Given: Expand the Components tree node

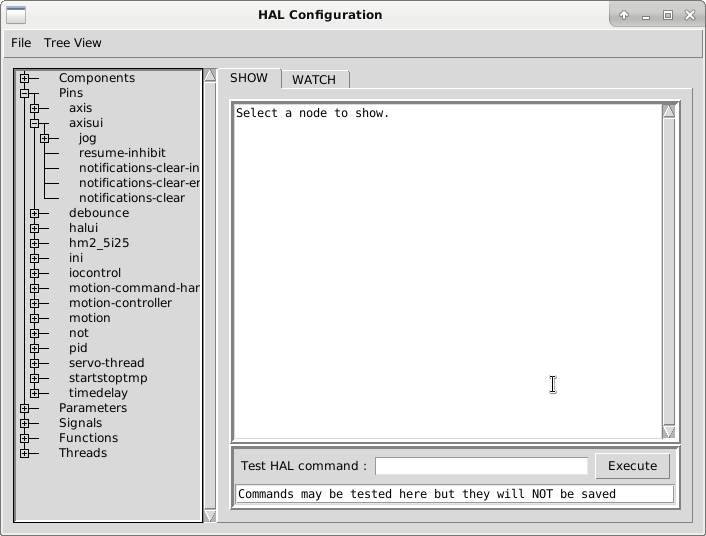Looking at the screenshot, I should click(x=24, y=78).
